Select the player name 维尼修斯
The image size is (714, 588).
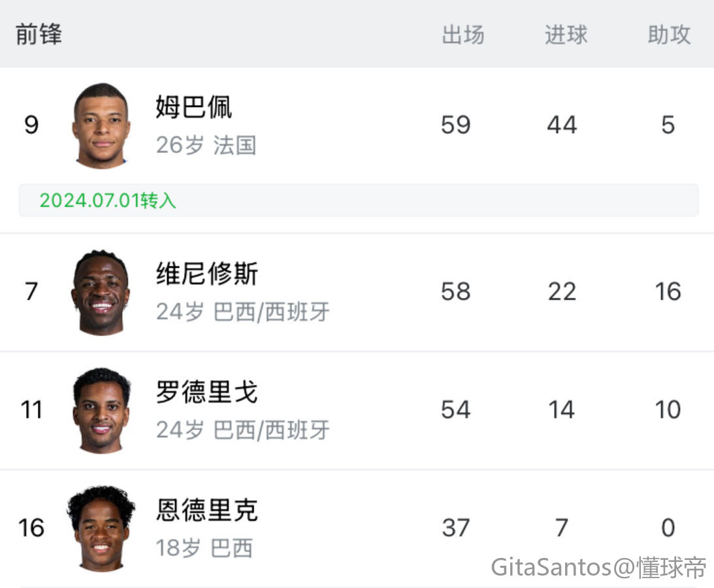(207, 274)
